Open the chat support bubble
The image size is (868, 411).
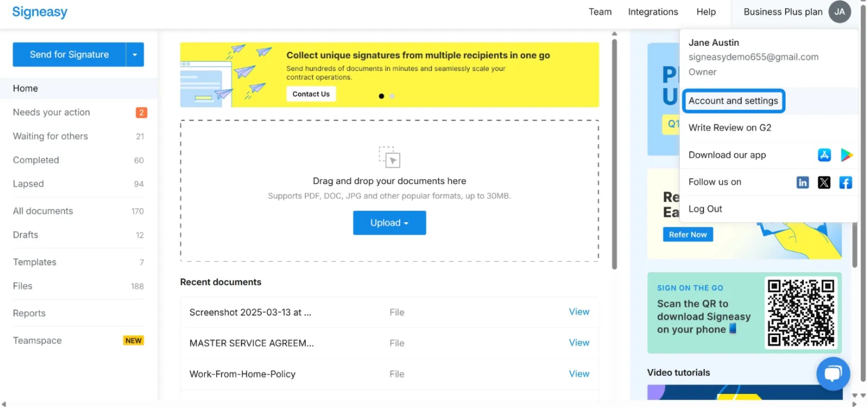[x=833, y=373]
